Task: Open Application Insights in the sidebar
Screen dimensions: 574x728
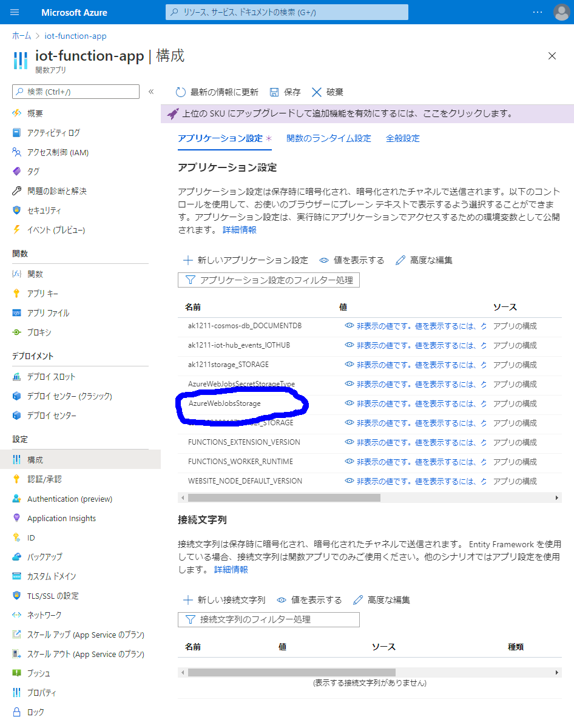Action: (x=61, y=518)
